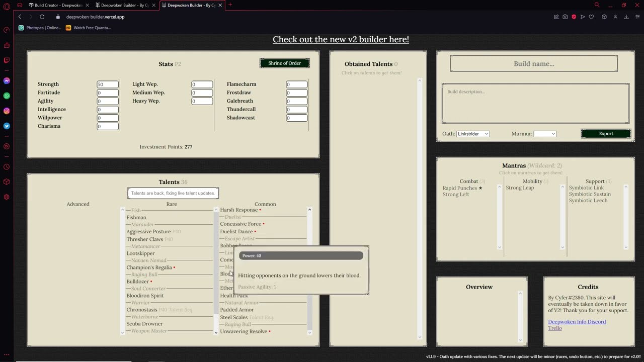
Task: Open the new v2 builder link
Action: click(341, 39)
